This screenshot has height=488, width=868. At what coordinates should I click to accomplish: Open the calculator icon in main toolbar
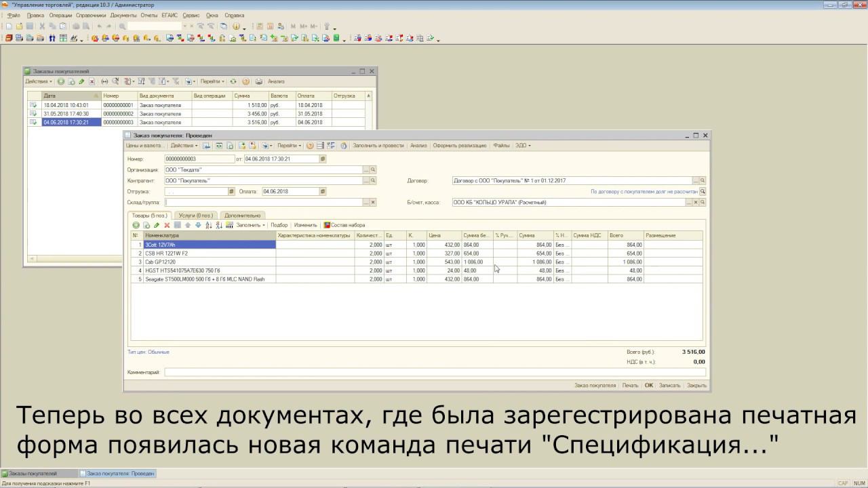(x=260, y=26)
